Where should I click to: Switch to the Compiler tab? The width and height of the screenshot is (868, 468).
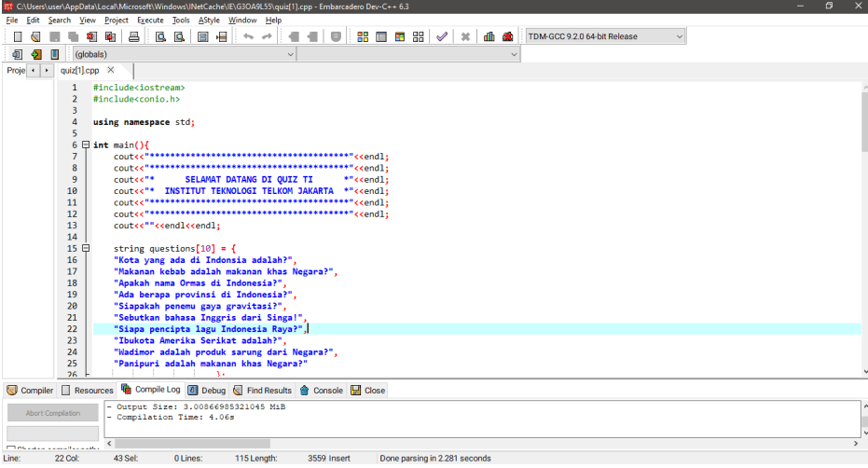pyautogui.click(x=30, y=391)
